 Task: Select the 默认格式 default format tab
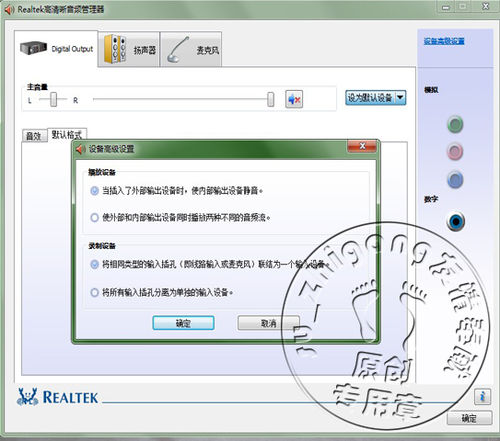coord(67,135)
